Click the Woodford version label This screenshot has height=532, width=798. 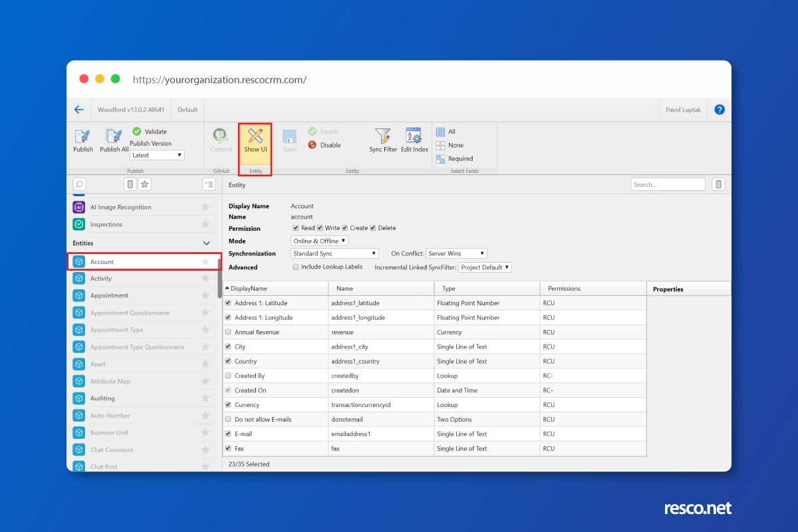coord(131,110)
